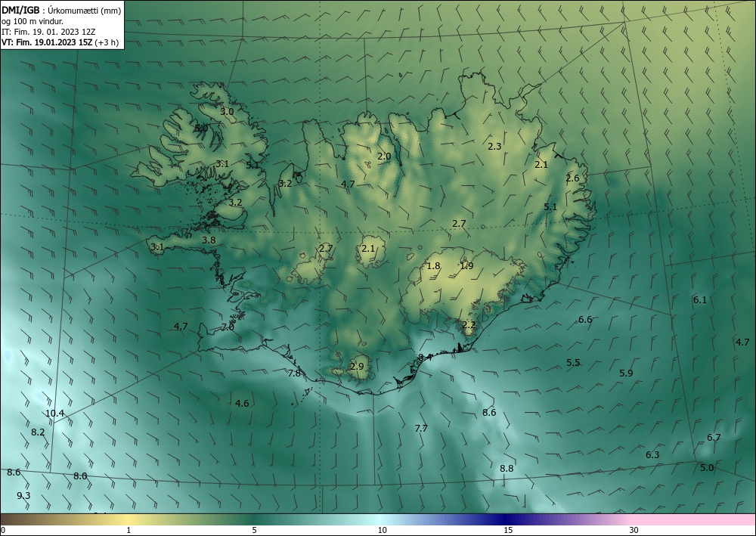The height and width of the screenshot is (536, 756).
Task: Select the 2.9 value on the glacier
Action: pyautogui.click(x=357, y=367)
